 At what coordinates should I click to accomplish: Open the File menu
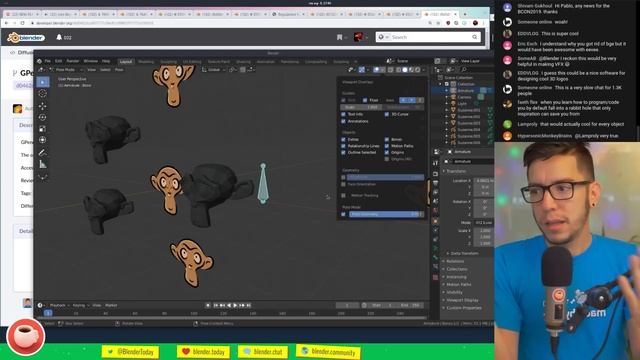(48, 61)
